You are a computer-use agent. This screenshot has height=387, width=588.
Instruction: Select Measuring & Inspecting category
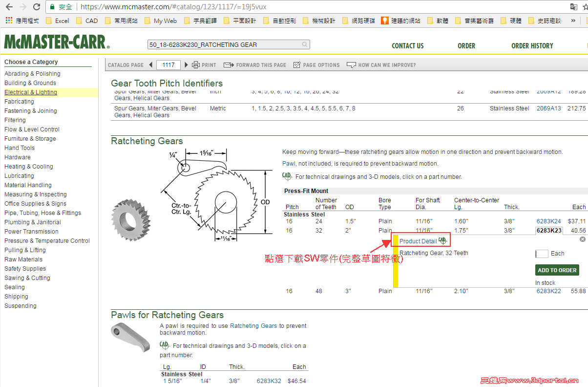(x=36, y=194)
